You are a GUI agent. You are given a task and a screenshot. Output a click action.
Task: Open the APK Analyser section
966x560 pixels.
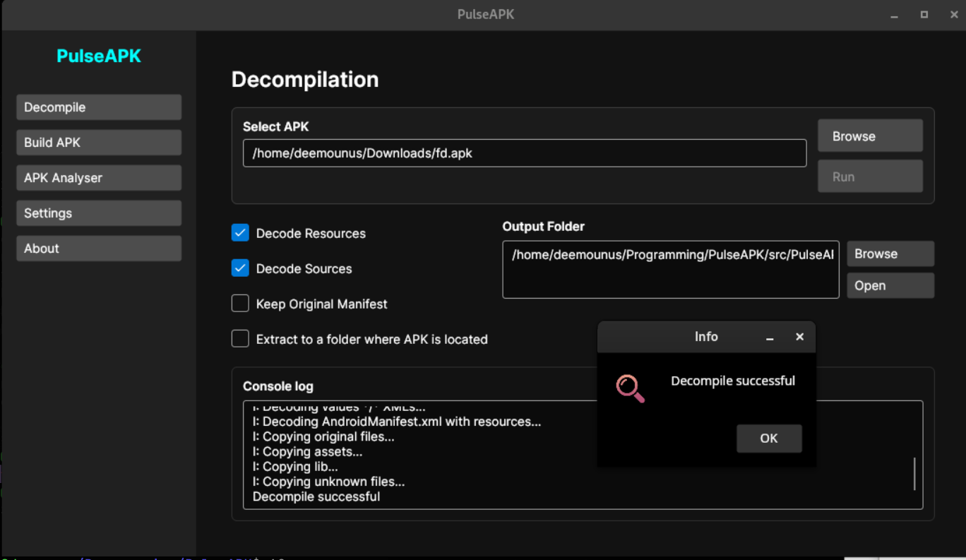coord(99,178)
